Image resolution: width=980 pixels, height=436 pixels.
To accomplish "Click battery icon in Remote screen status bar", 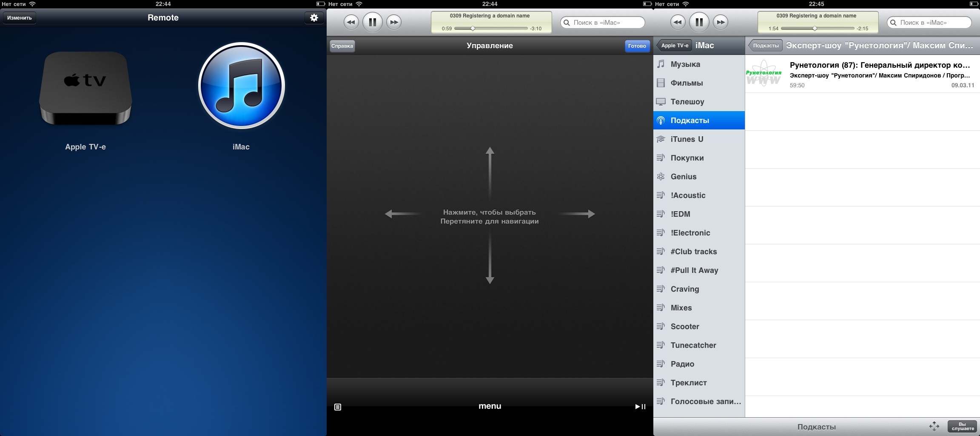I will [320, 4].
